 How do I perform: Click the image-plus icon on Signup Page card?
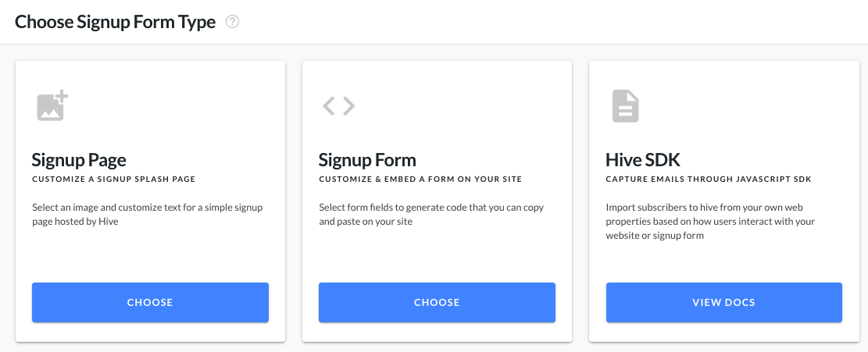(52, 105)
